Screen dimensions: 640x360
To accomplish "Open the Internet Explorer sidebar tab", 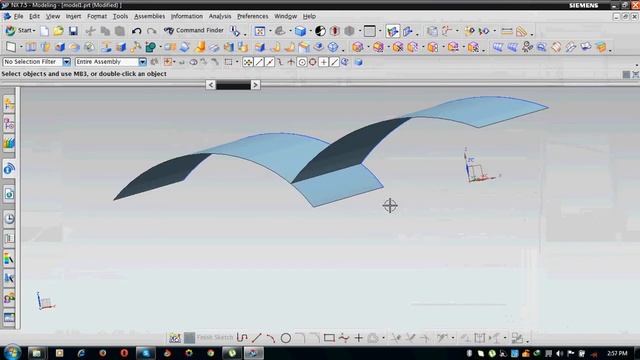I will 9,194.
